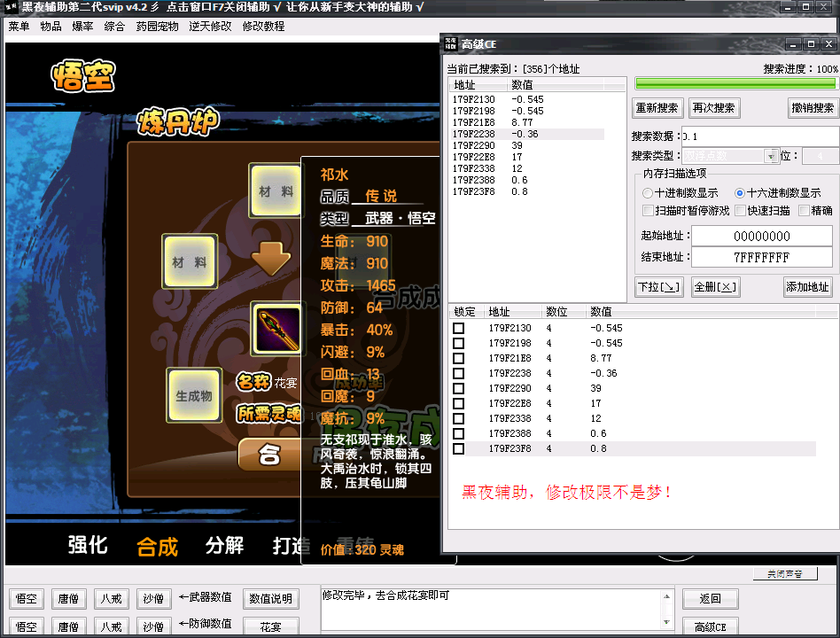Click the 起始地址 input field

pos(762,237)
